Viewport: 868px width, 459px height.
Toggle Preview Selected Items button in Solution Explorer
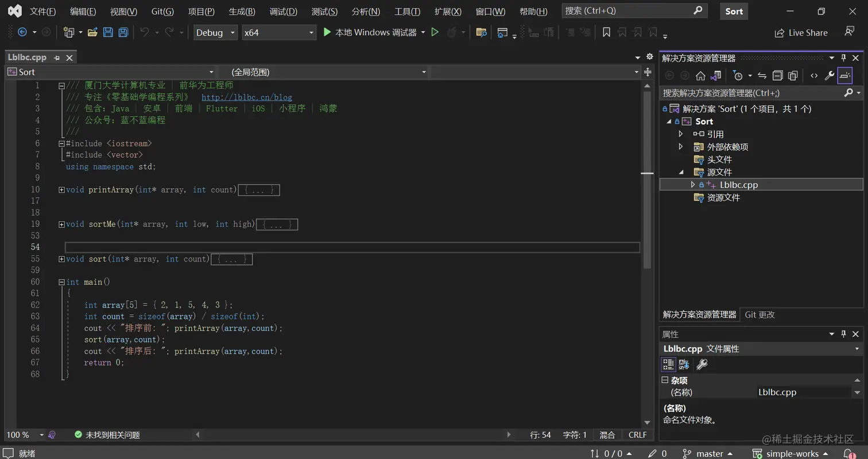pyautogui.click(x=845, y=75)
